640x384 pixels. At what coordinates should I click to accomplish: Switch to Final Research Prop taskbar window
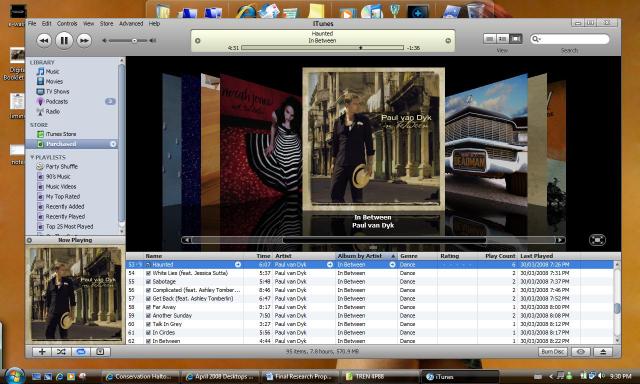(300, 376)
